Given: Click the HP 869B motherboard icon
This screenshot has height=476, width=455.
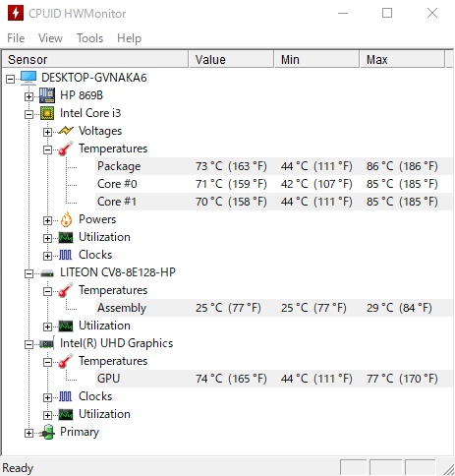Looking at the screenshot, I should point(47,95).
